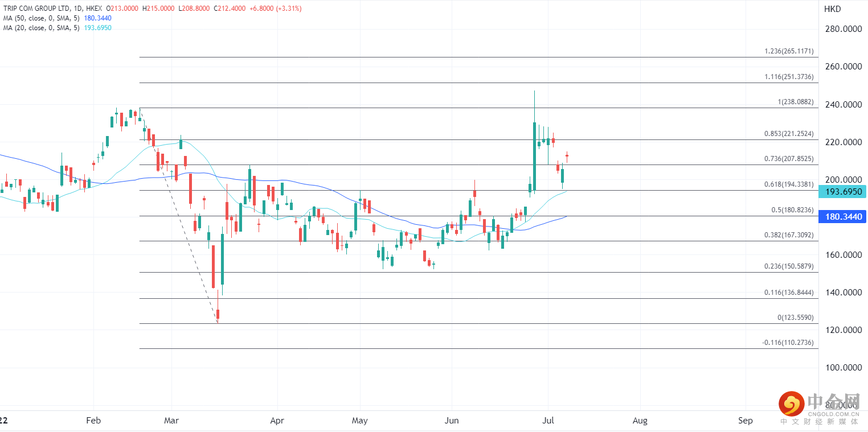Select the 0.5(180.8236) Fibonacci label

tap(792, 210)
